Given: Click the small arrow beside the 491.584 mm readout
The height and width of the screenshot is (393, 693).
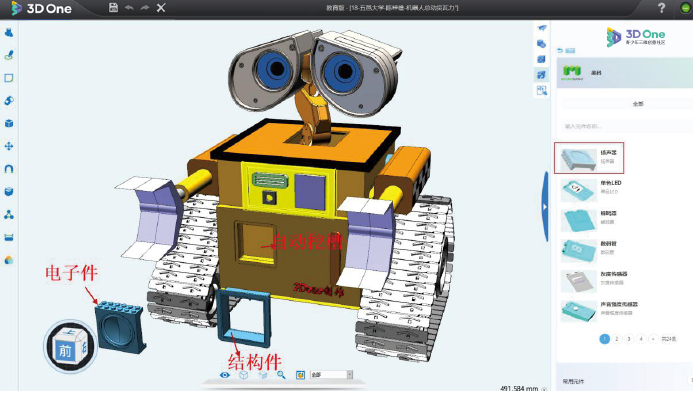Looking at the screenshot, I should click(544, 389).
